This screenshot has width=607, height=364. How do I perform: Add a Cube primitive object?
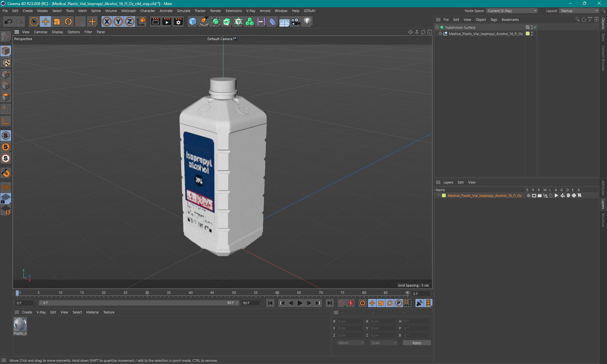coord(193,21)
